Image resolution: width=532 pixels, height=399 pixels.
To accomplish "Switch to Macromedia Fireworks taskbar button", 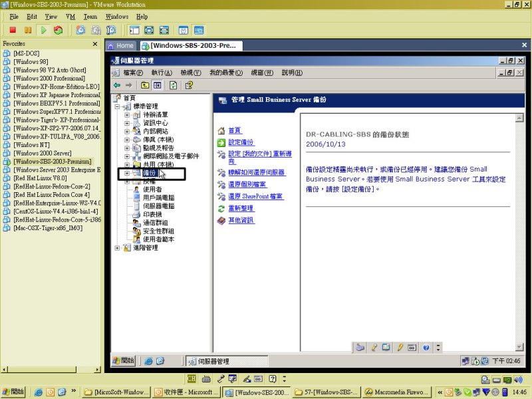I will (x=396, y=392).
